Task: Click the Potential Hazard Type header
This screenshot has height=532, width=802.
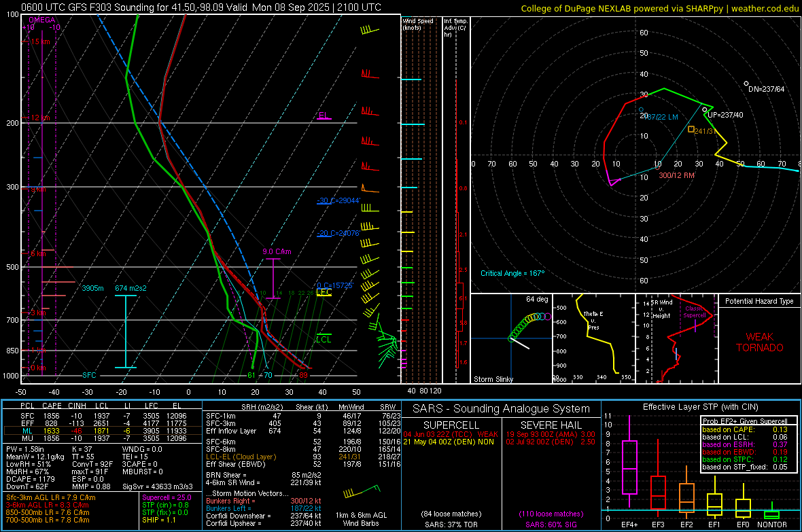Action: coord(759,301)
